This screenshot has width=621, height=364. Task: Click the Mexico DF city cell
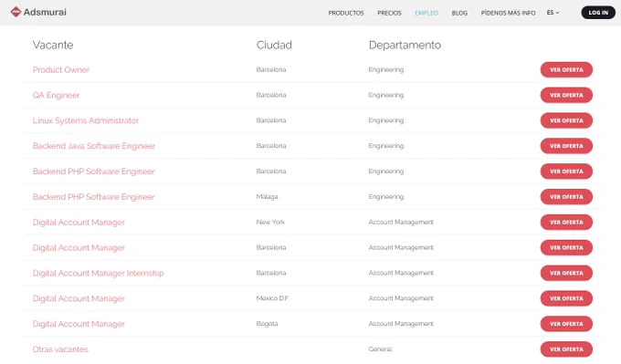pyautogui.click(x=272, y=298)
